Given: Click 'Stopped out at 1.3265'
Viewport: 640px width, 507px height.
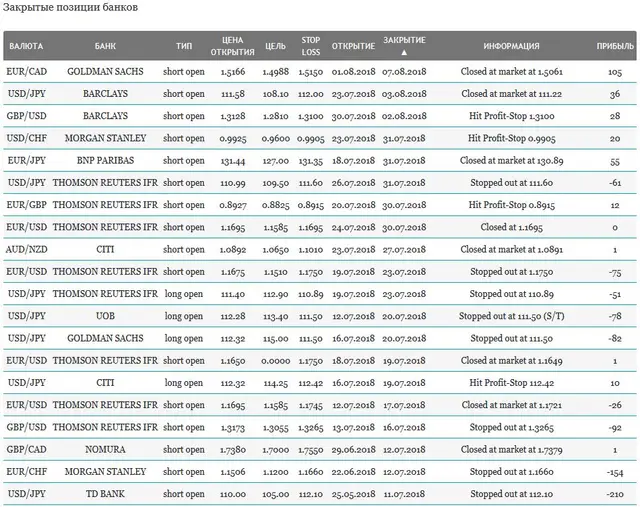Looking at the screenshot, I should pyautogui.click(x=511, y=427).
